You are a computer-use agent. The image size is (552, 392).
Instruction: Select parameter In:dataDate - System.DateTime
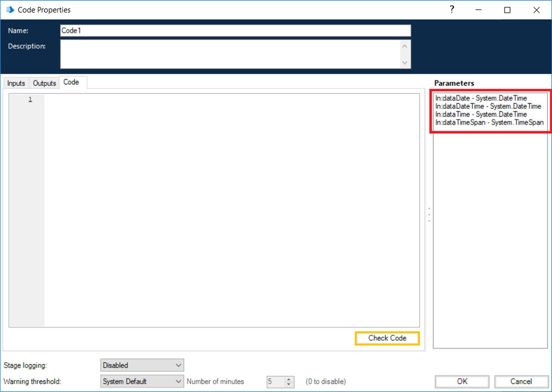[481, 98]
